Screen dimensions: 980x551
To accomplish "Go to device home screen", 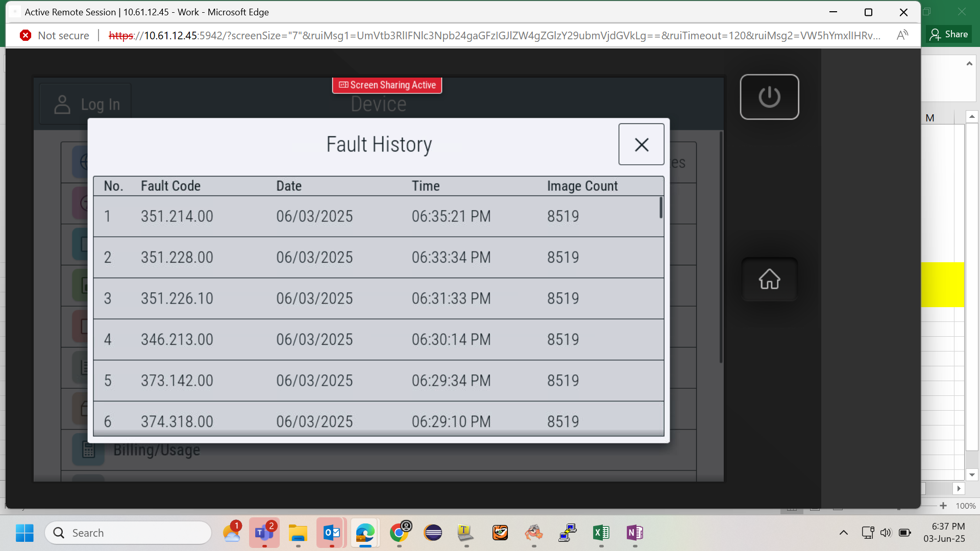I will coord(769,279).
